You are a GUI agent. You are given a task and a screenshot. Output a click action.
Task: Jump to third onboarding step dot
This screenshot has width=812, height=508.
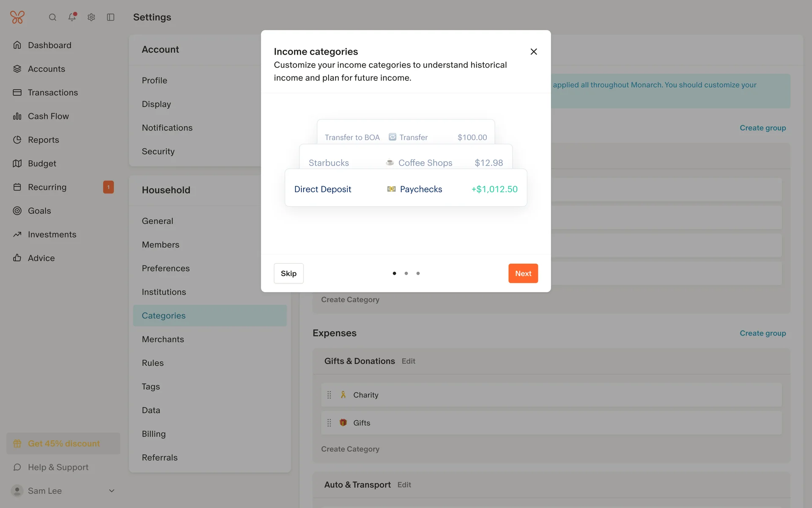pos(418,273)
